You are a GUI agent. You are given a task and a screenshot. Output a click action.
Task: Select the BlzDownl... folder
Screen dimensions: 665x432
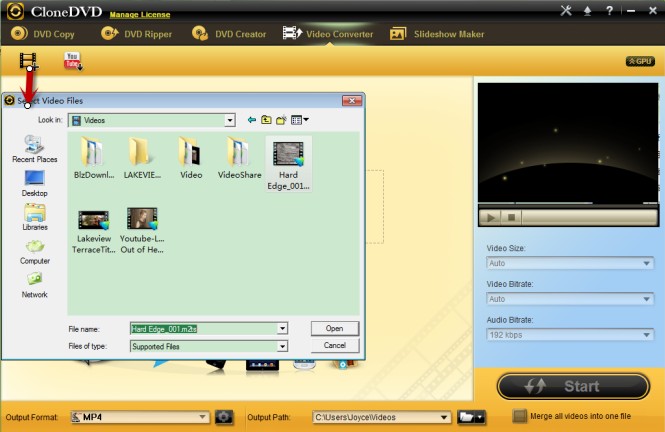point(93,158)
